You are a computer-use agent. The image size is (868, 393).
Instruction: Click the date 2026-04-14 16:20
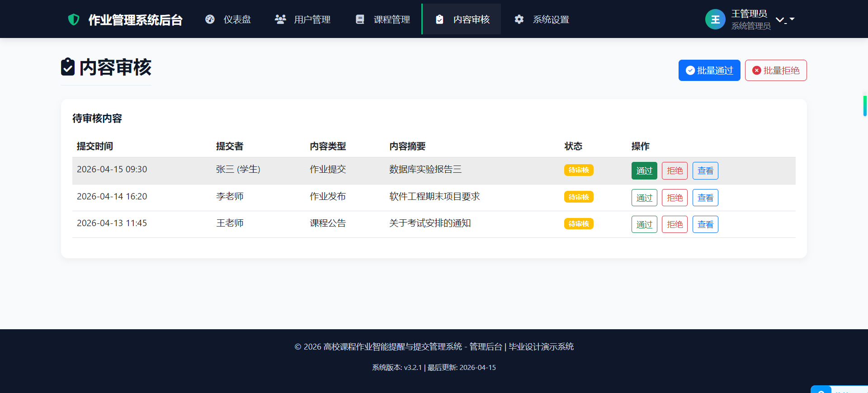tap(112, 196)
